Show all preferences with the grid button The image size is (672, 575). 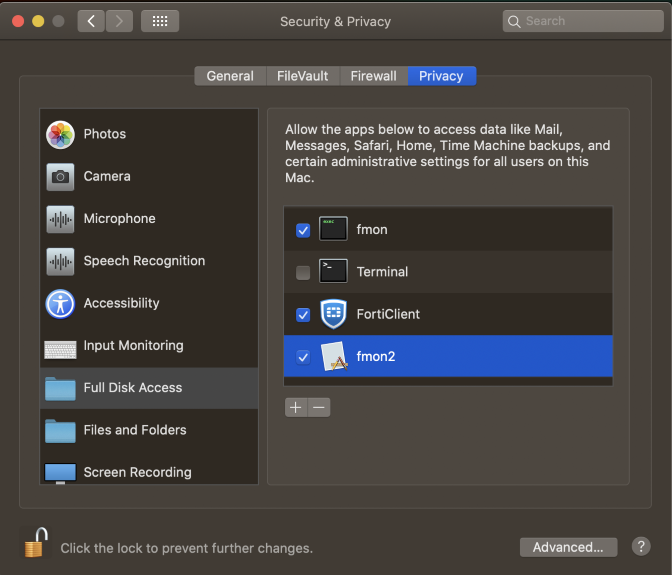click(160, 21)
